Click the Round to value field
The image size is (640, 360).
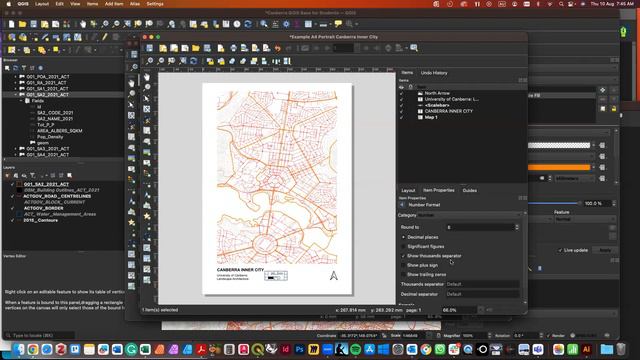(x=483, y=227)
